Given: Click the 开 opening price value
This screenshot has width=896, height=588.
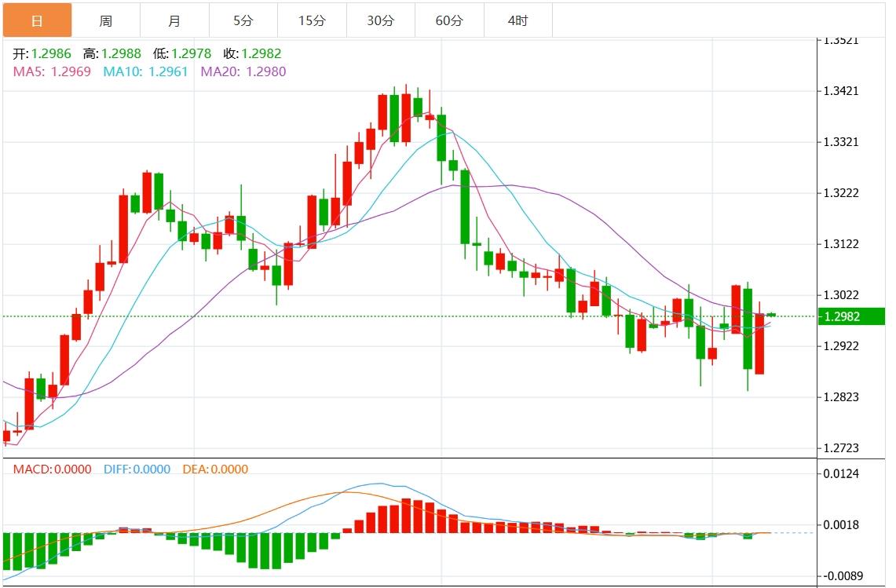Looking at the screenshot, I should 51,54.
